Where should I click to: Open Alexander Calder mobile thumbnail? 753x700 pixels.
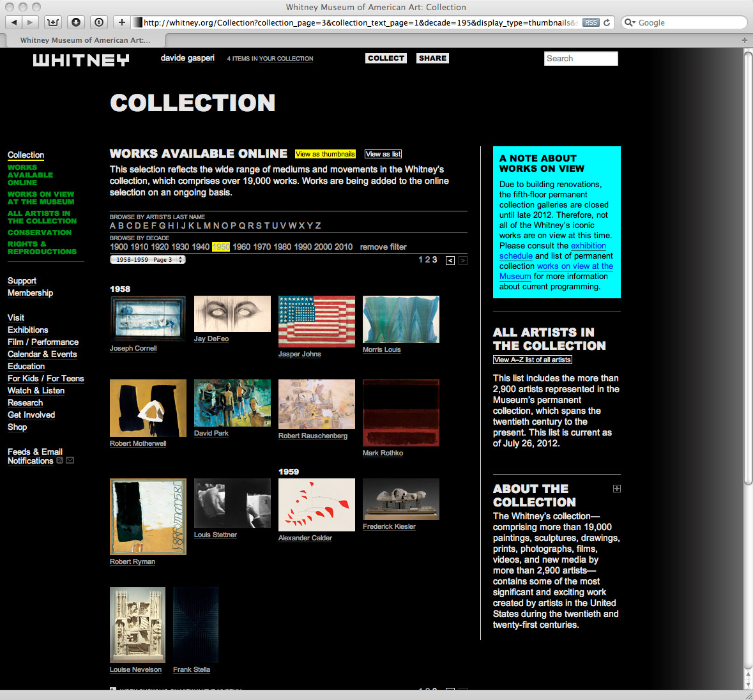coord(317,505)
